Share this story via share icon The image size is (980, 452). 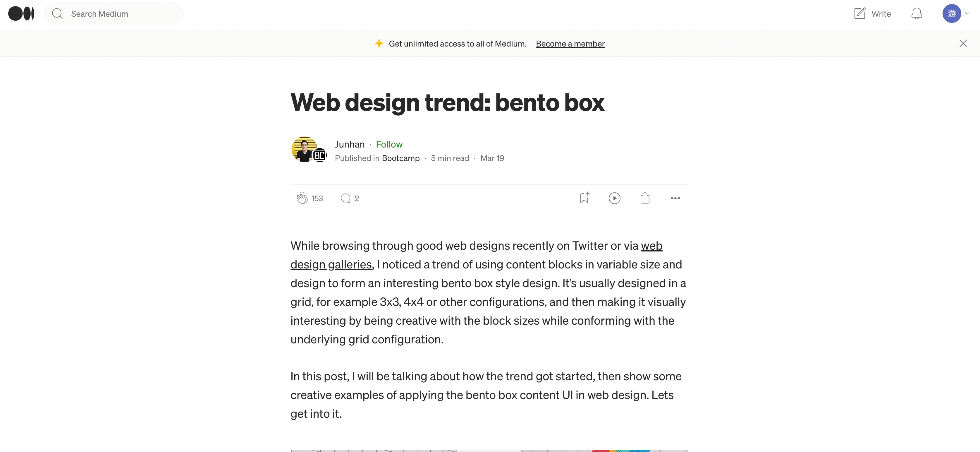[x=645, y=198]
